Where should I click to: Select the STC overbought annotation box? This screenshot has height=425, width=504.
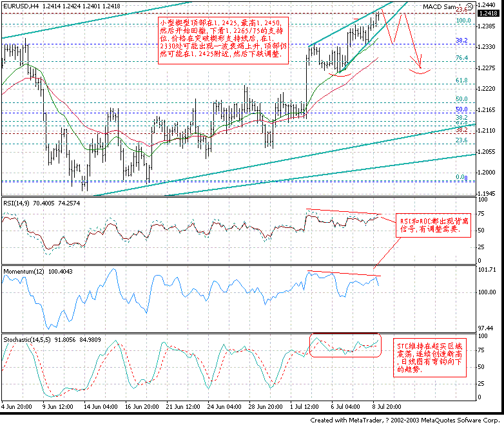click(x=430, y=358)
